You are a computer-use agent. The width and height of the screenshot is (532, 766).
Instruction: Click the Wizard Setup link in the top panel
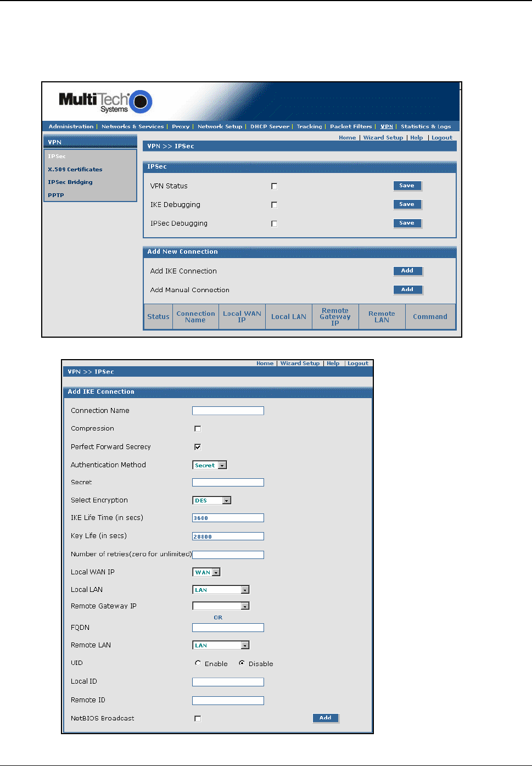tap(383, 138)
